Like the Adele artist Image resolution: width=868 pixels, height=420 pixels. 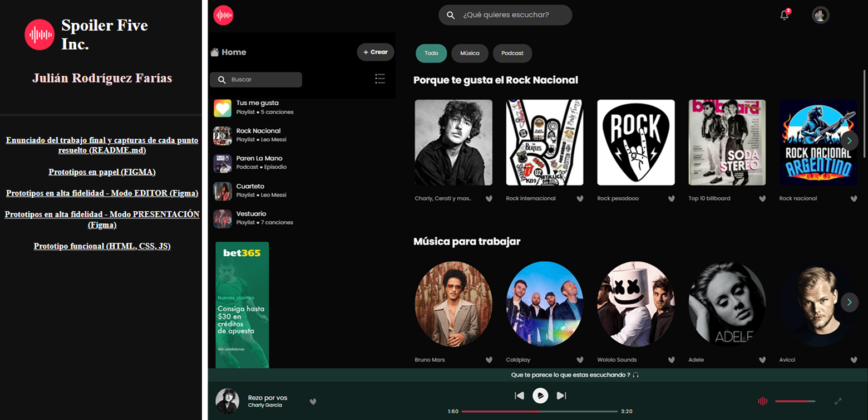pyautogui.click(x=762, y=360)
